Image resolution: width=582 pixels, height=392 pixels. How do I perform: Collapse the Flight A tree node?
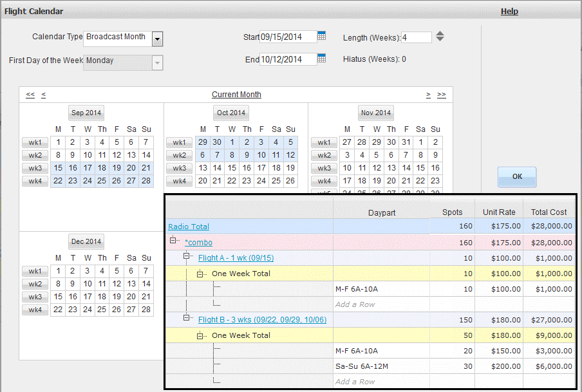187,256
